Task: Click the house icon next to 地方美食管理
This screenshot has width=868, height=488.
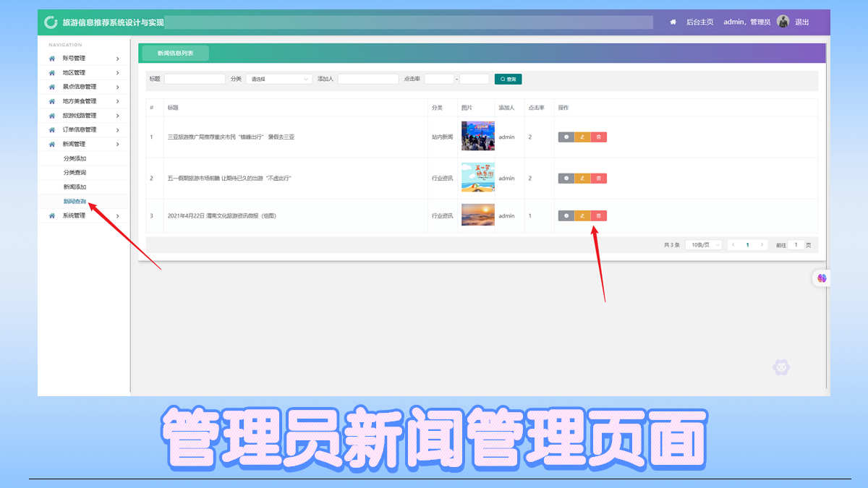Action: point(51,101)
